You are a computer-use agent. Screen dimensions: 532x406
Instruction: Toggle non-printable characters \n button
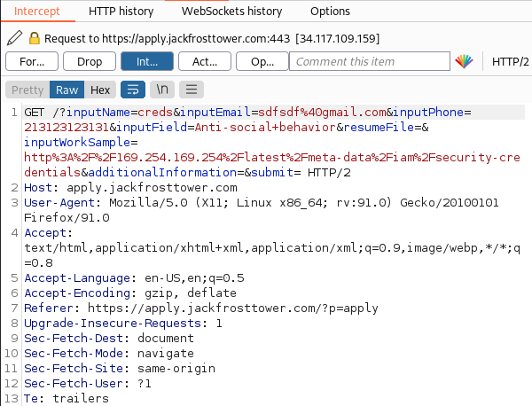162,90
